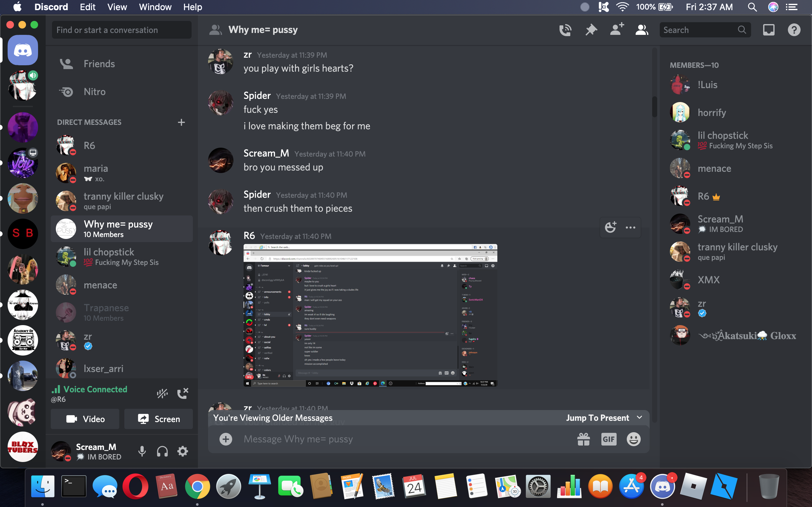
Task: Click the Discord menu item in menu bar
Action: (52, 7)
